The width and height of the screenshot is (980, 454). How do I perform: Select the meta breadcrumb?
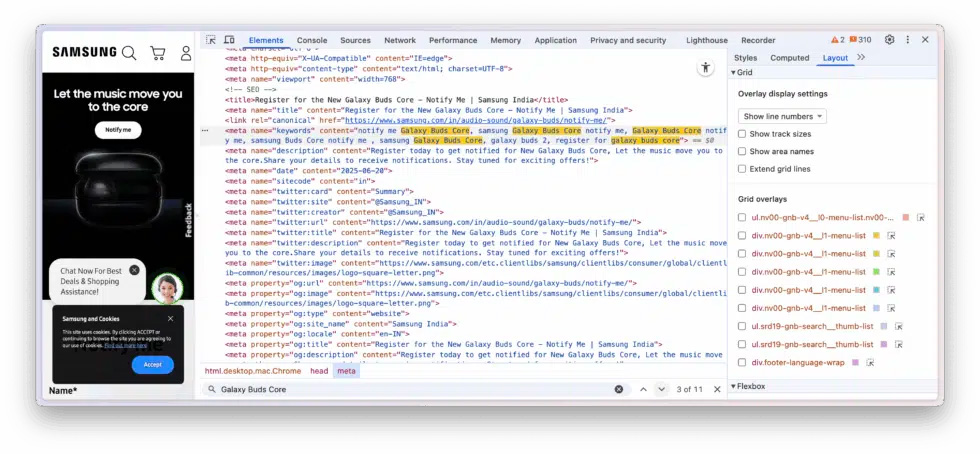[x=346, y=371]
